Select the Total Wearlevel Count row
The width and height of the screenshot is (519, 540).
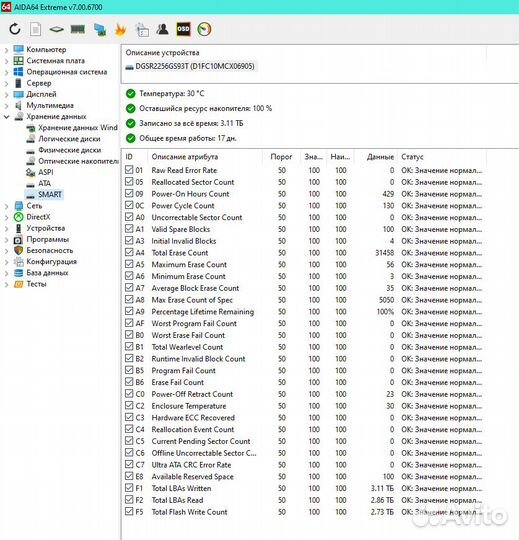303,347
